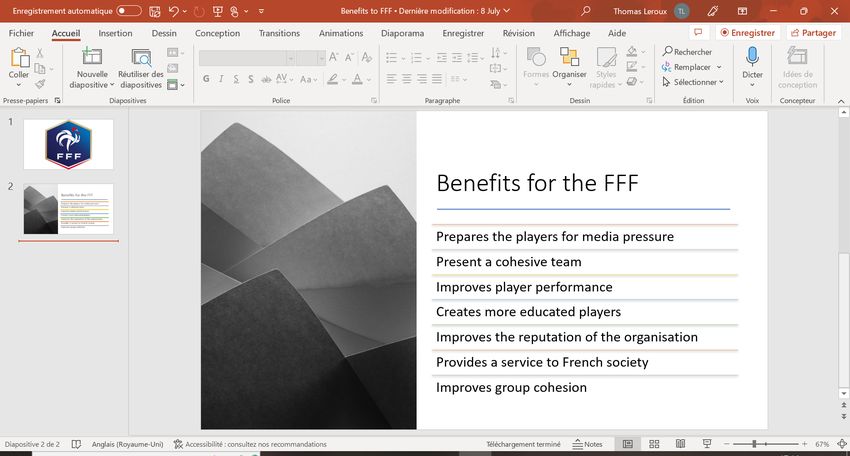Switch to the Dessin tab
850x456 pixels.
pyautogui.click(x=164, y=33)
